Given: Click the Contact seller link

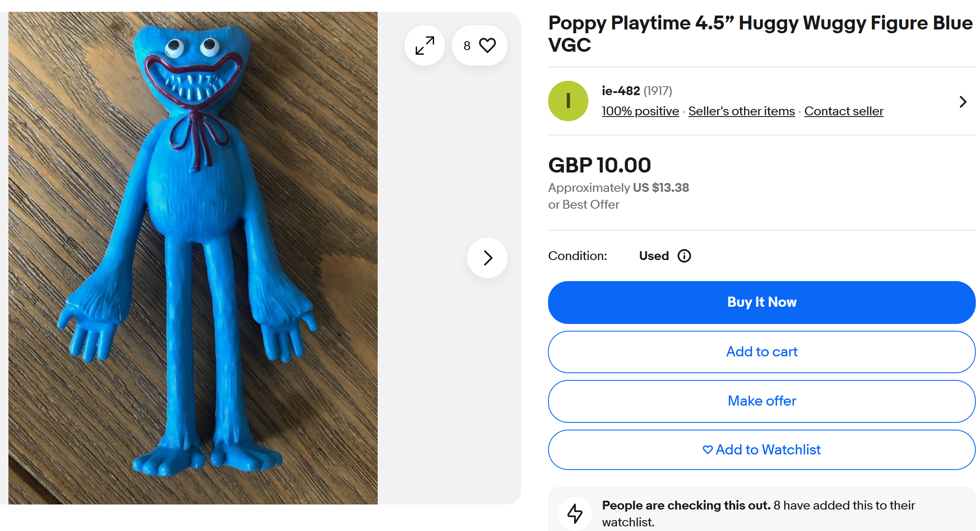Looking at the screenshot, I should pos(844,111).
